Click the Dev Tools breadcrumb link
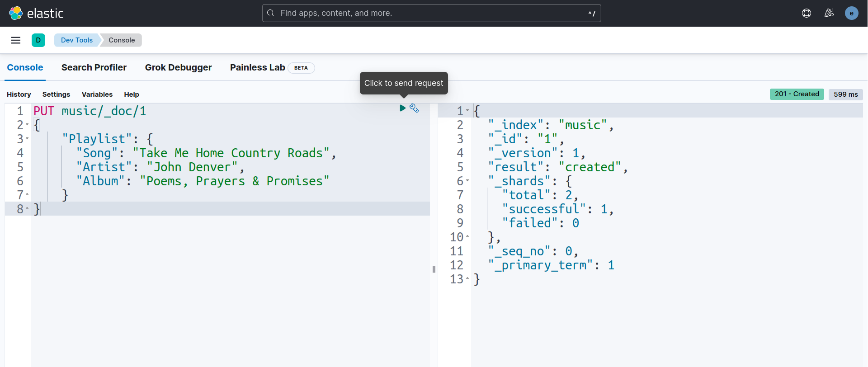The width and height of the screenshot is (868, 367). 76,40
